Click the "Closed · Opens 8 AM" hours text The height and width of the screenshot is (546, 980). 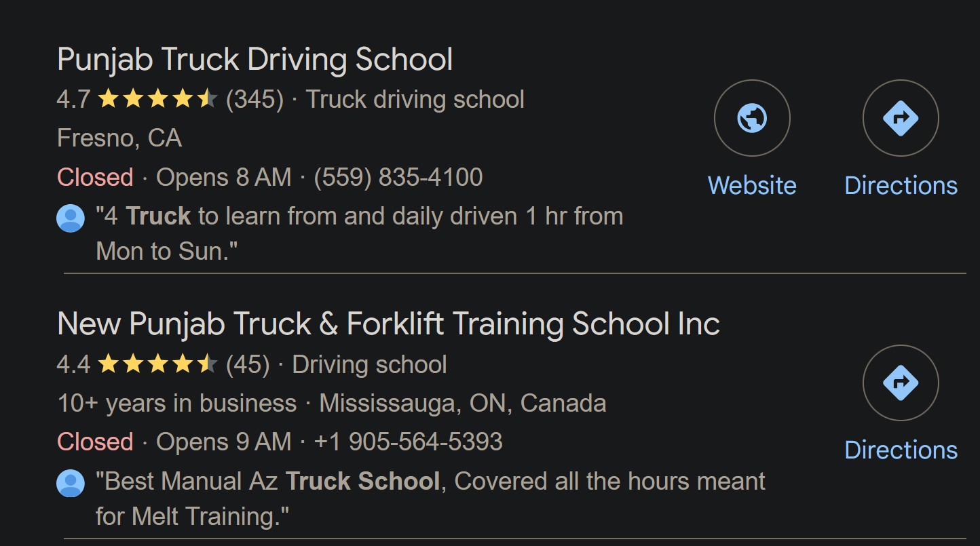coord(174,177)
